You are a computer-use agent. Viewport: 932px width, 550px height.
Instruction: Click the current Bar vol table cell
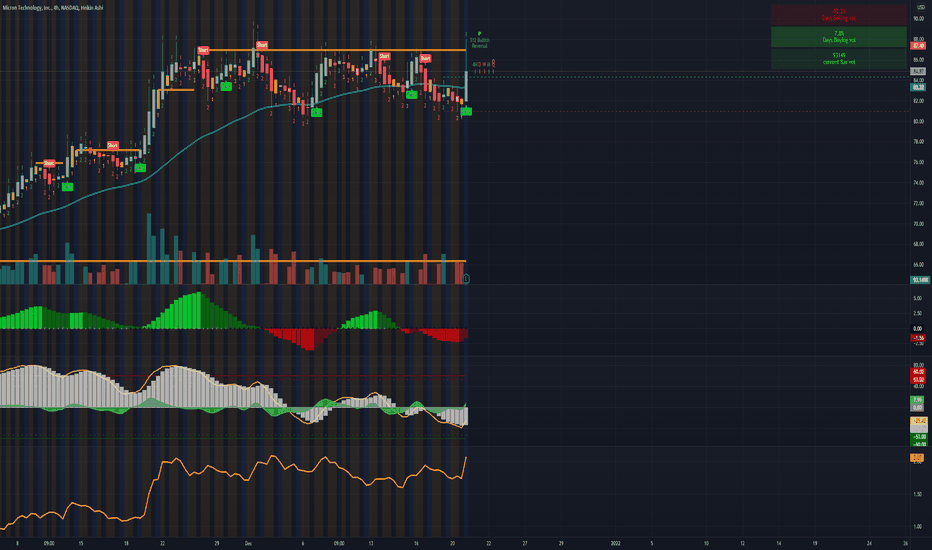click(x=839, y=58)
